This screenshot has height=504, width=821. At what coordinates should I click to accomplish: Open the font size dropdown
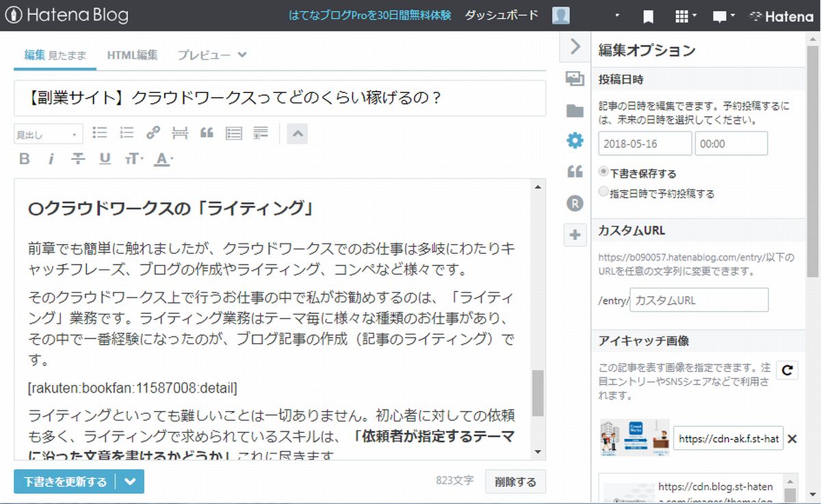[133, 159]
